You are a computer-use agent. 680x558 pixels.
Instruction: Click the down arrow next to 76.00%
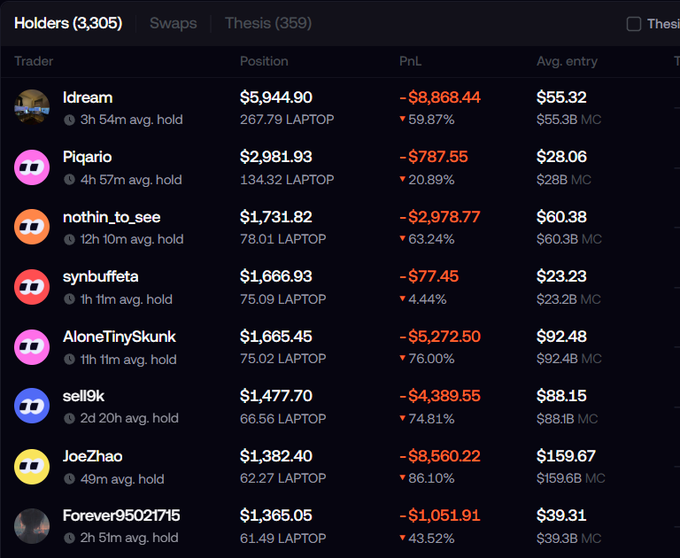[402, 358]
